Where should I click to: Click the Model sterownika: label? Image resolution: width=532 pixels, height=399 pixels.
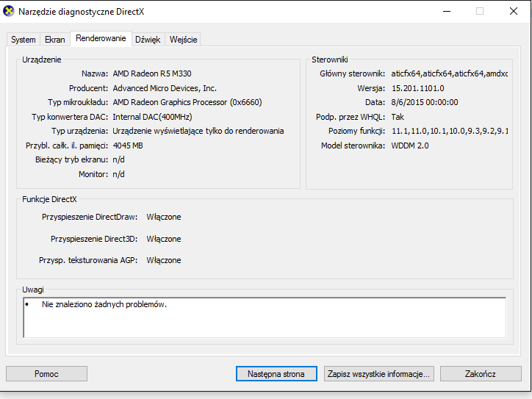[353, 145]
